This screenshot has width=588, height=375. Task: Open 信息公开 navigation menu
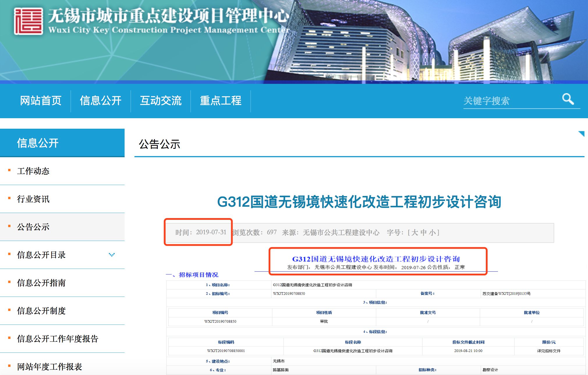click(100, 101)
